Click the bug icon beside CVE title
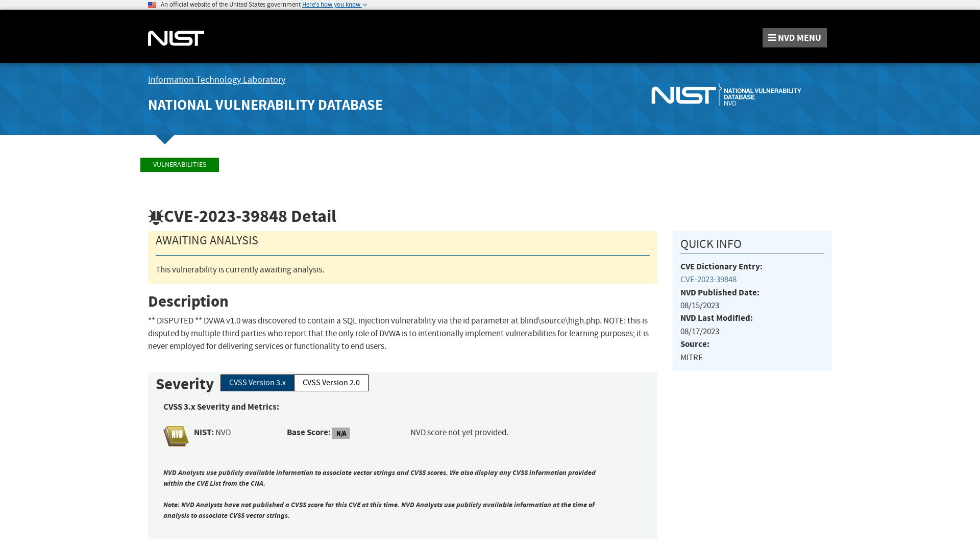 pos(156,217)
